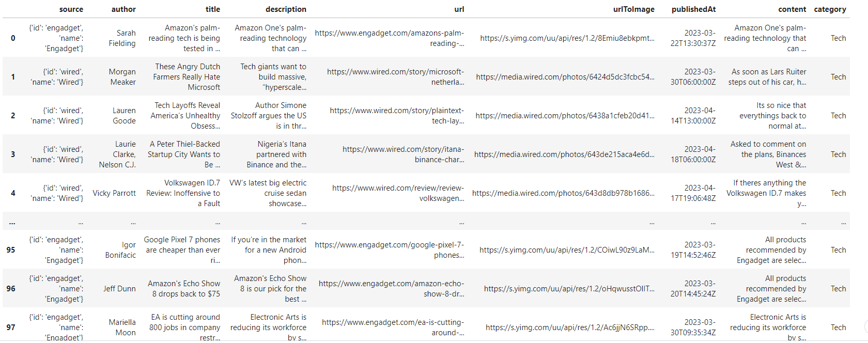This screenshot has height=343, width=868.
Task: Select the 'title' column header
Action: (212, 9)
